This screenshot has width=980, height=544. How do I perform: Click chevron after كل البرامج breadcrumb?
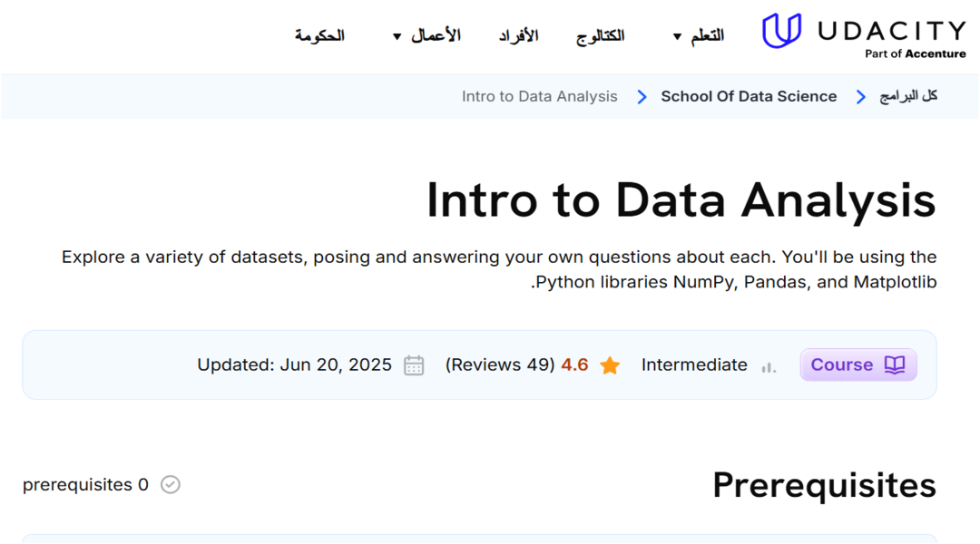point(861,96)
